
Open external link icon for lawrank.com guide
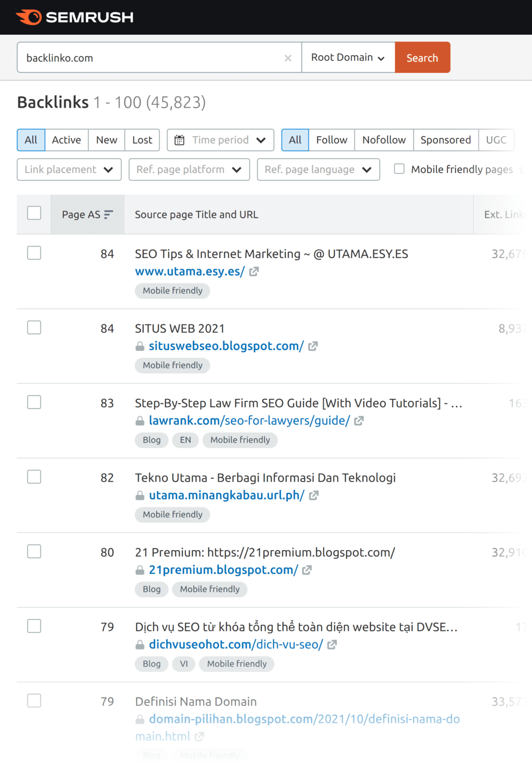pyautogui.click(x=360, y=421)
